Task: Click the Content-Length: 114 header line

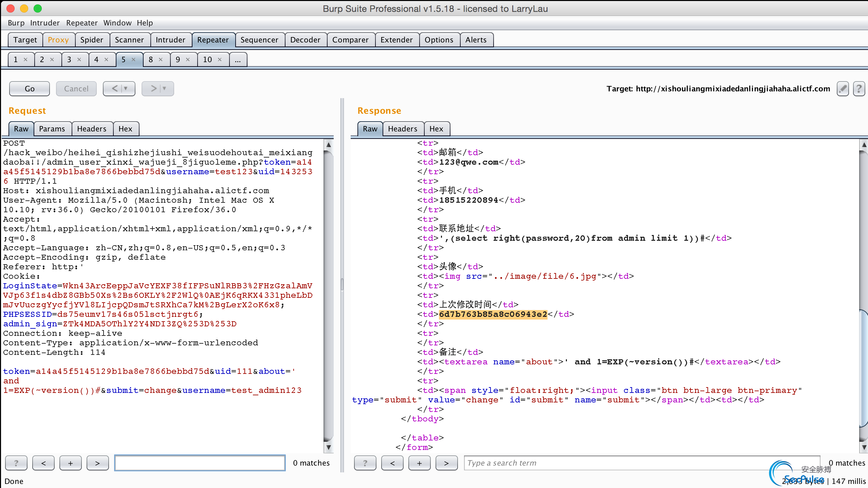Action: click(54, 352)
